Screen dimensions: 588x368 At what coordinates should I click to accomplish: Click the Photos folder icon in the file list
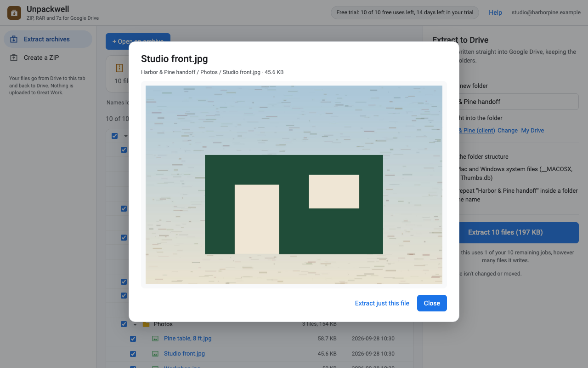(x=146, y=324)
